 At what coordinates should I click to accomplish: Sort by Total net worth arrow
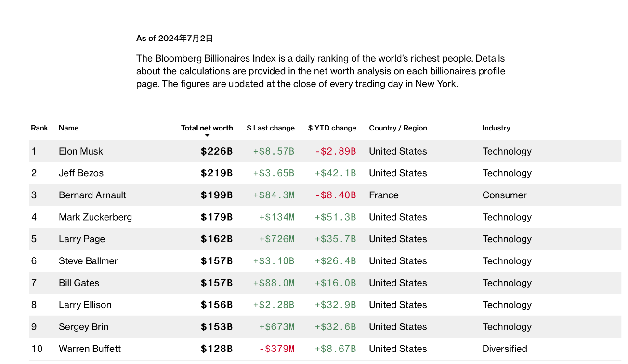[207, 135]
